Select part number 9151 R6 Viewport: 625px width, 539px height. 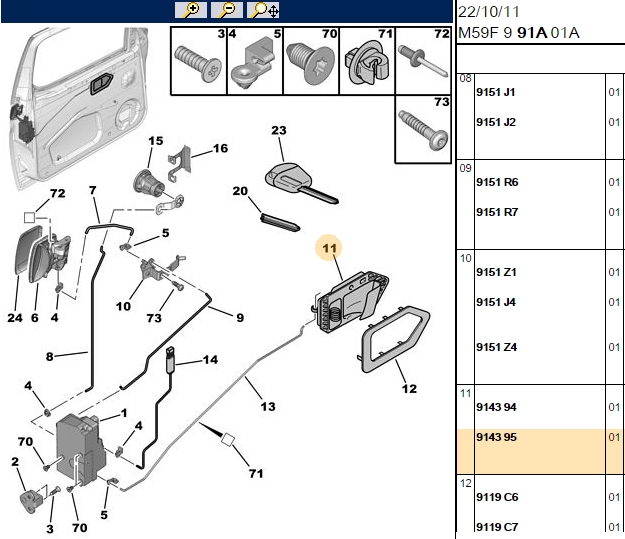[497, 182]
